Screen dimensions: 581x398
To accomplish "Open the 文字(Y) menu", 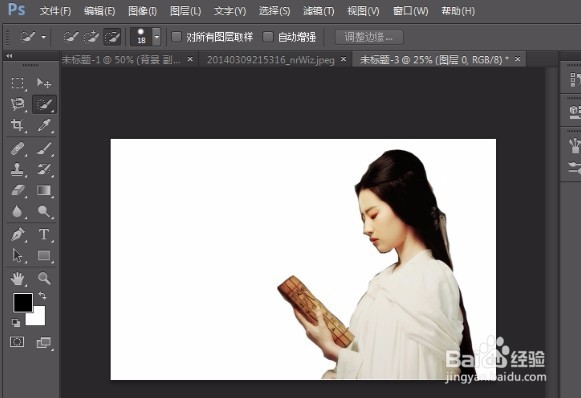I will click(x=230, y=11).
